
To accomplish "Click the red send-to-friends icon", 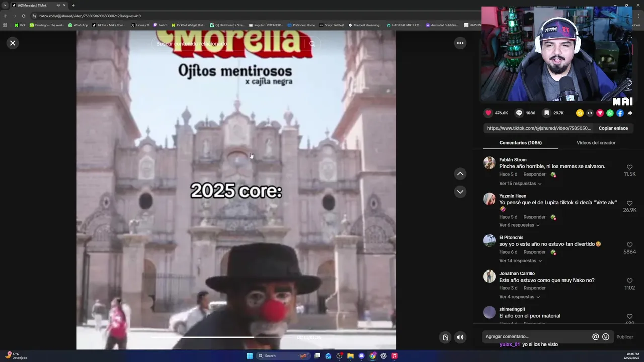I will 600,113.
